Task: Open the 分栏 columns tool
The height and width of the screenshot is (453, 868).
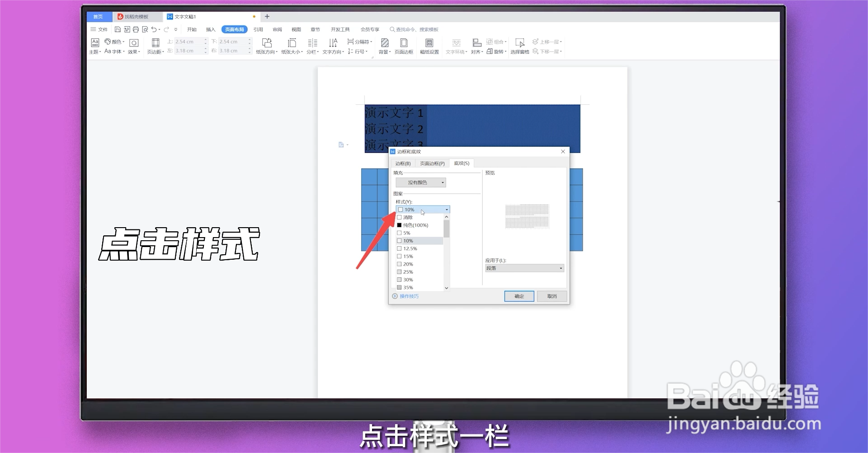Action: [x=312, y=46]
